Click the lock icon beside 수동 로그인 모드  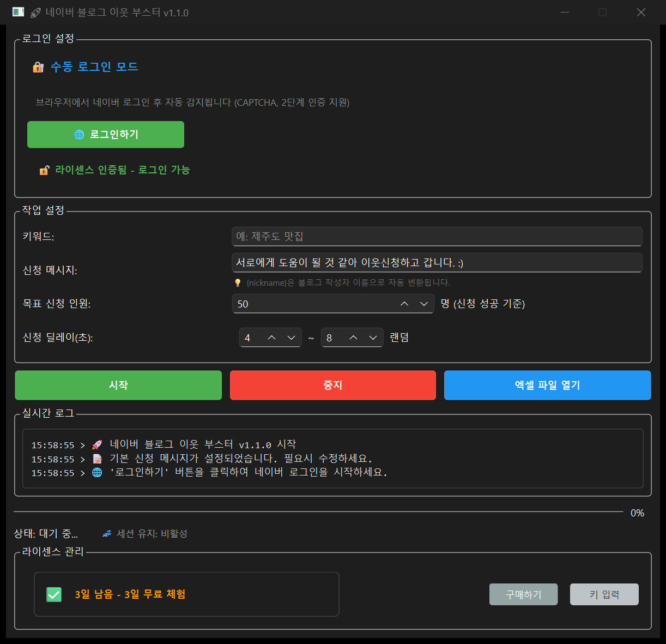coord(38,67)
